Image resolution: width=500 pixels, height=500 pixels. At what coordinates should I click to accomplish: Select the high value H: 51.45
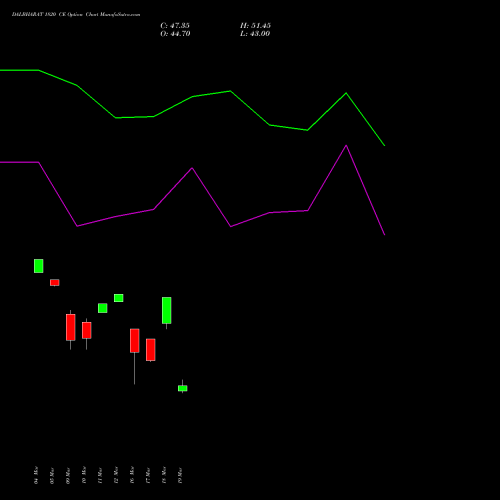point(255,26)
